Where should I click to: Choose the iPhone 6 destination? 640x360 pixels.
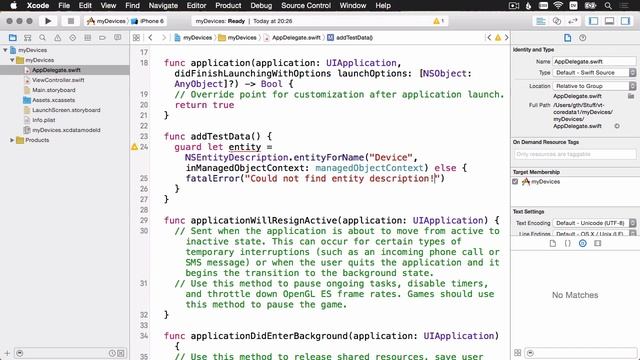coord(148,21)
